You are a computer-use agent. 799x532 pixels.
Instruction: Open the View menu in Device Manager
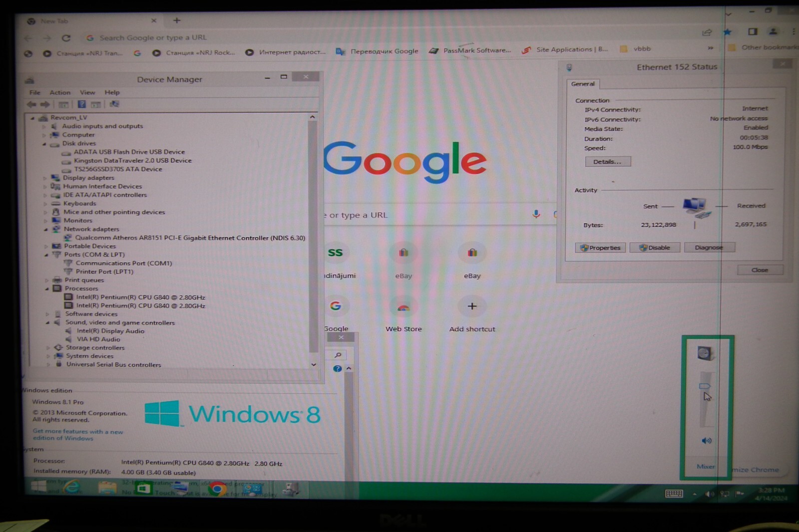point(87,92)
